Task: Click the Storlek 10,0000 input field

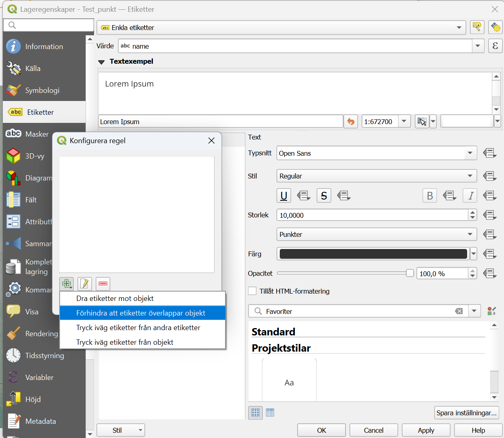Action: (x=372, y=215)
